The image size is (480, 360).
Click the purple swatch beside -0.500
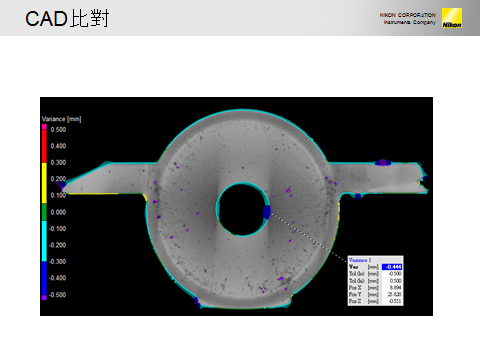point(44,297)
